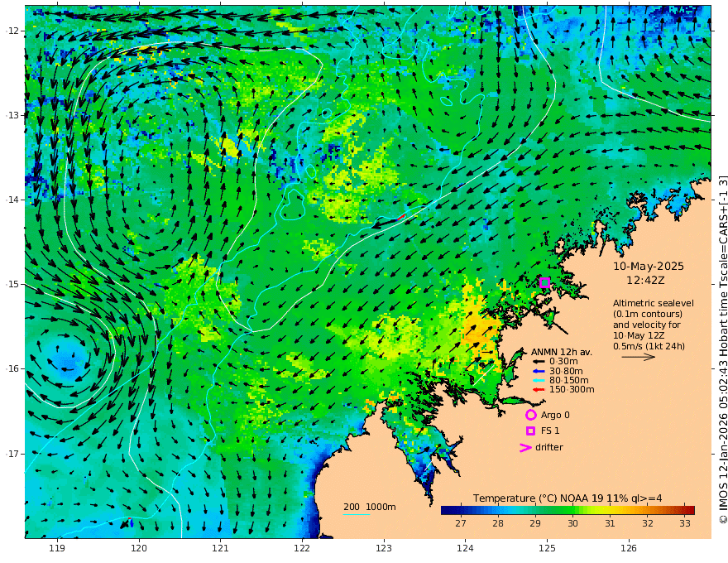Click the red and blue mooring marker near 120°E
The width and height of the screenshot is (728, 563).
130,522
